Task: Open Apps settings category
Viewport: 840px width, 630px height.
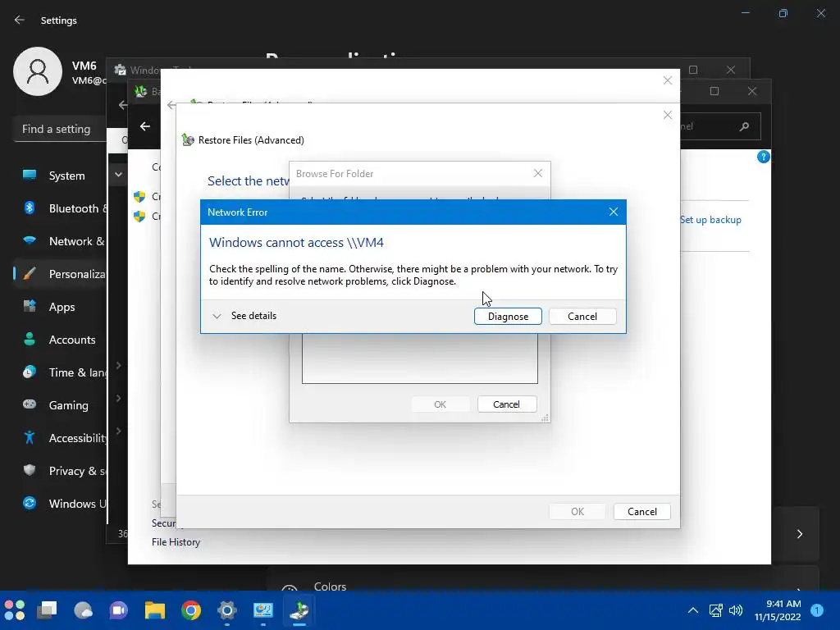Action: [60, 307]
